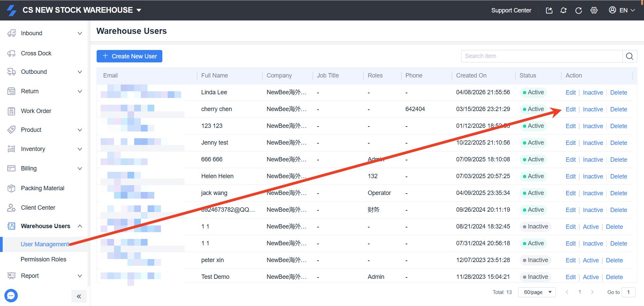Click the user account profile icon
Screen dimensions: 644x306
tap(612, 10)
